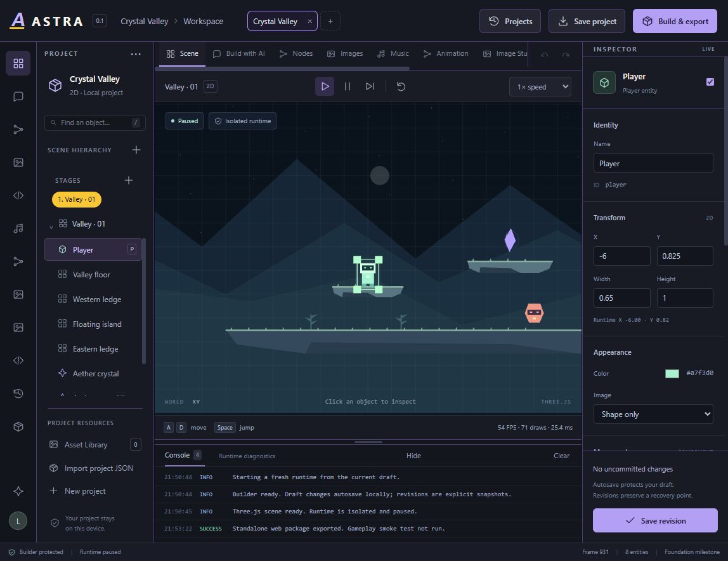
Task: Click Save project
Action: 587,21
